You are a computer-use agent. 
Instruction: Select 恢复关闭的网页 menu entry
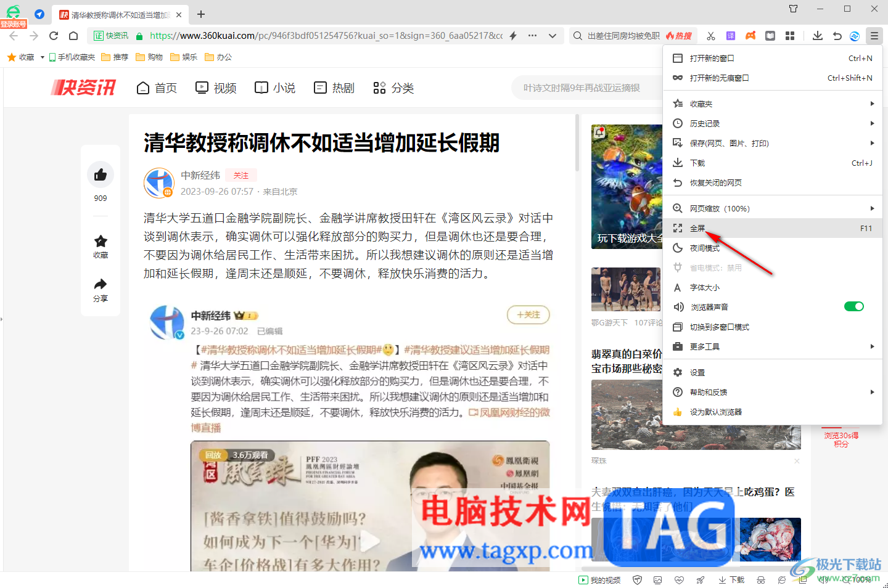point(773,182)
